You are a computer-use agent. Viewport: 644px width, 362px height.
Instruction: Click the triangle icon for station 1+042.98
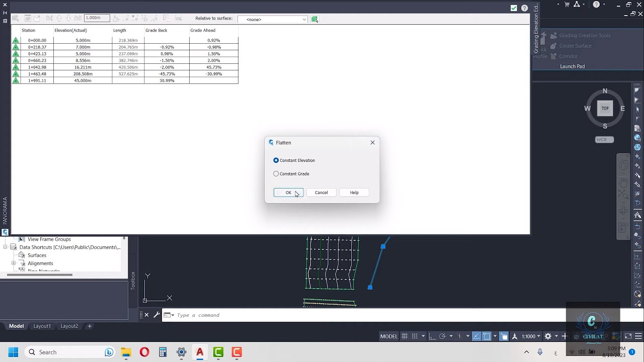click(x=16, y=67)
